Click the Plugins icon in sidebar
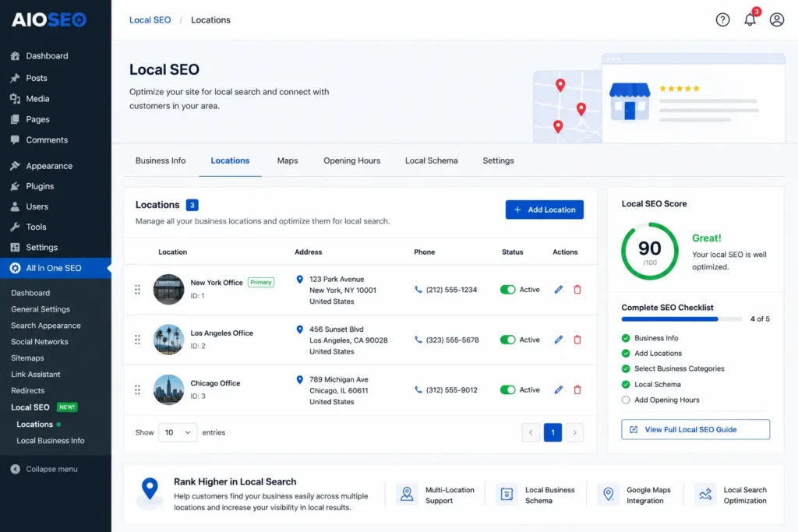 pyautogui.click(x=16, y=186)
